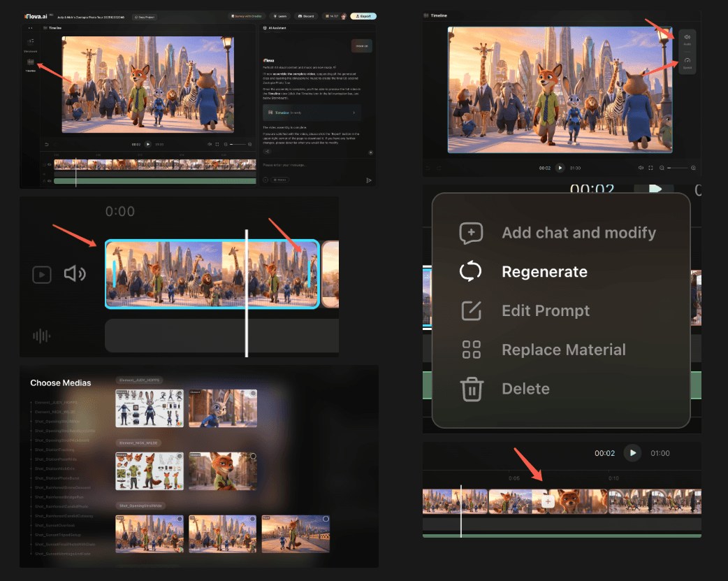Open the Discord link in the header
The width and height of the screenshot is (728, 581).
[x=306, y=16]
